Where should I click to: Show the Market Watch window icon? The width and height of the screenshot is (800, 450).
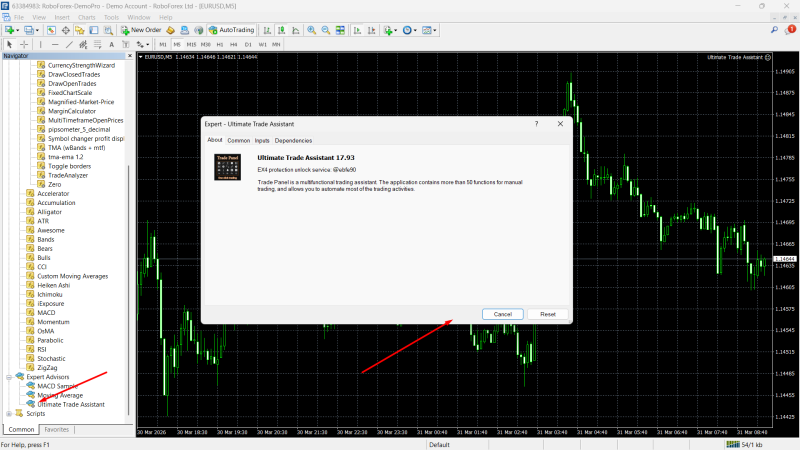(52, 30)
